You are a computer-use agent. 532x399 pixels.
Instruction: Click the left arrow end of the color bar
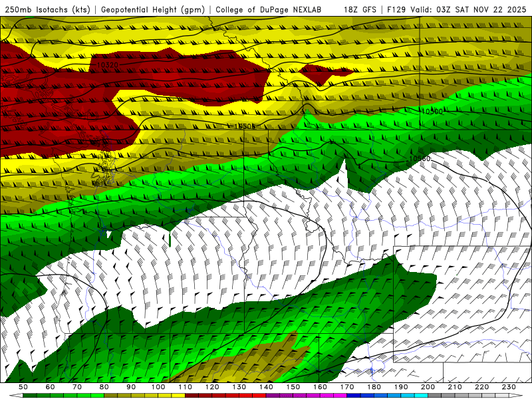pos(16,396)
